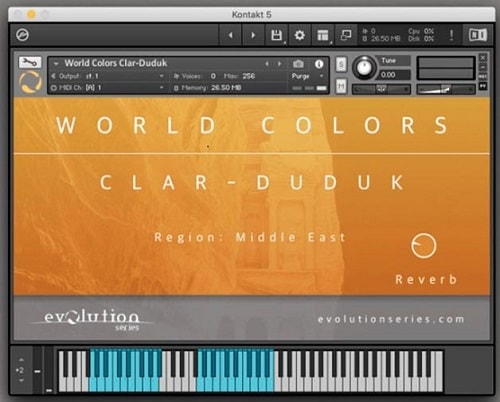Screen dimensions: 500x402
Task: Click the Max voices value 256
Action: pos(248,76)
